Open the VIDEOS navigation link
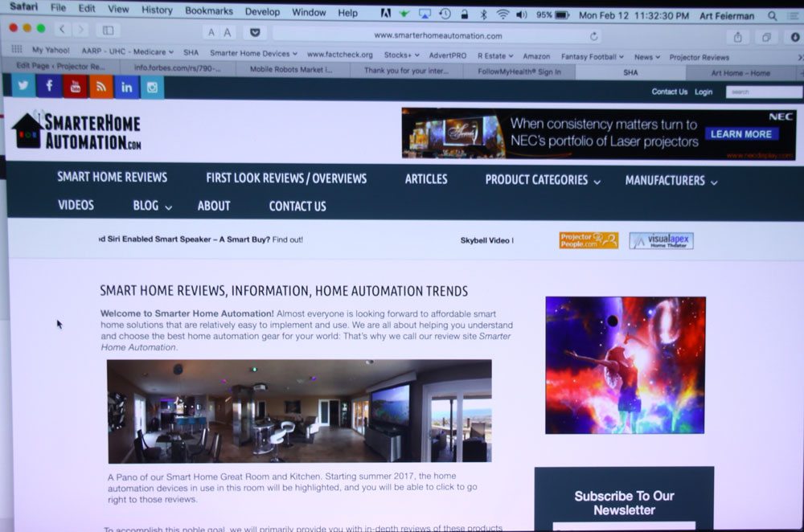 tap(76, 204)
